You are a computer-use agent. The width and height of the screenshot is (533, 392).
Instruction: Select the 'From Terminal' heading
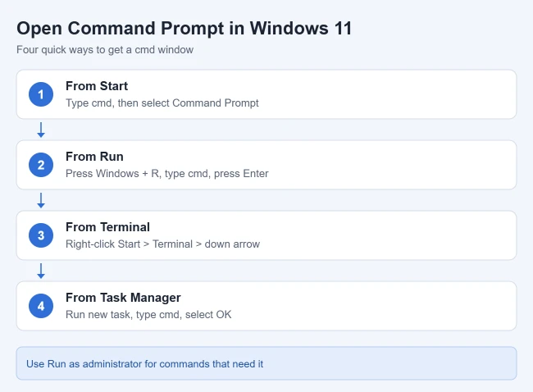pos(107,227)
